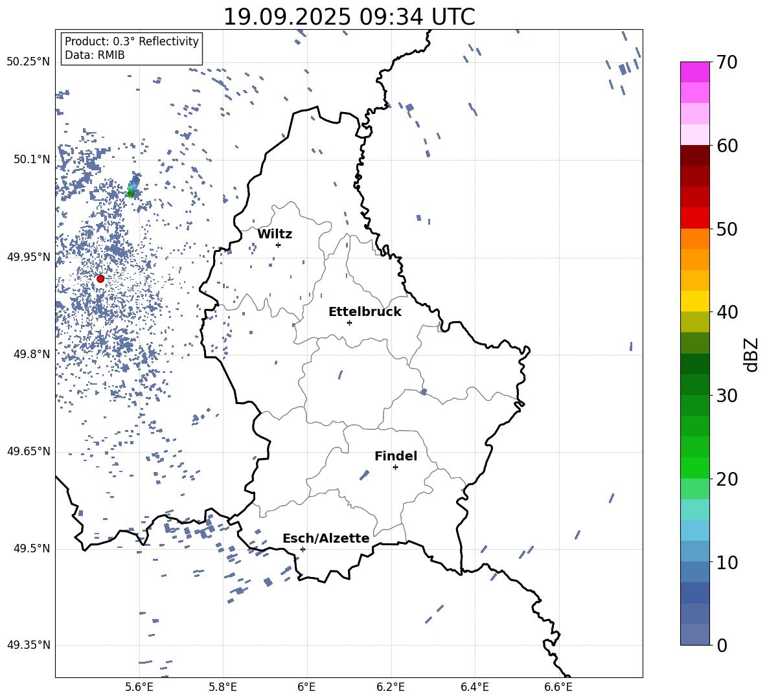Click the 49.35°N latitude label
This screenshot has height=700, width=767.
[x=29, y=645]
